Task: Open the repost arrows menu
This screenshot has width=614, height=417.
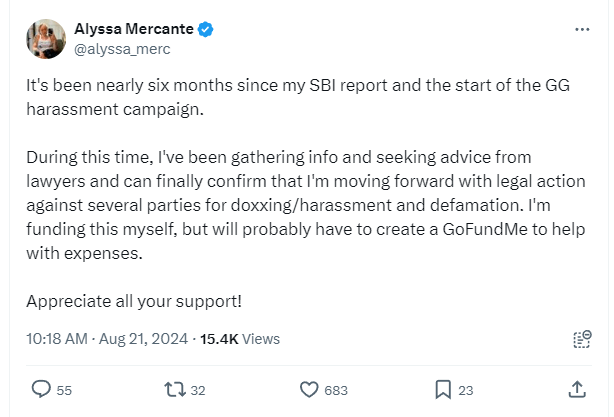Action: point(172,389)
